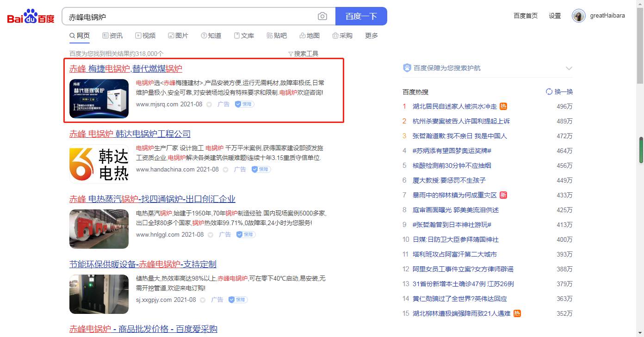
Task: Switch to the 知道 tab
Action: 211,36
